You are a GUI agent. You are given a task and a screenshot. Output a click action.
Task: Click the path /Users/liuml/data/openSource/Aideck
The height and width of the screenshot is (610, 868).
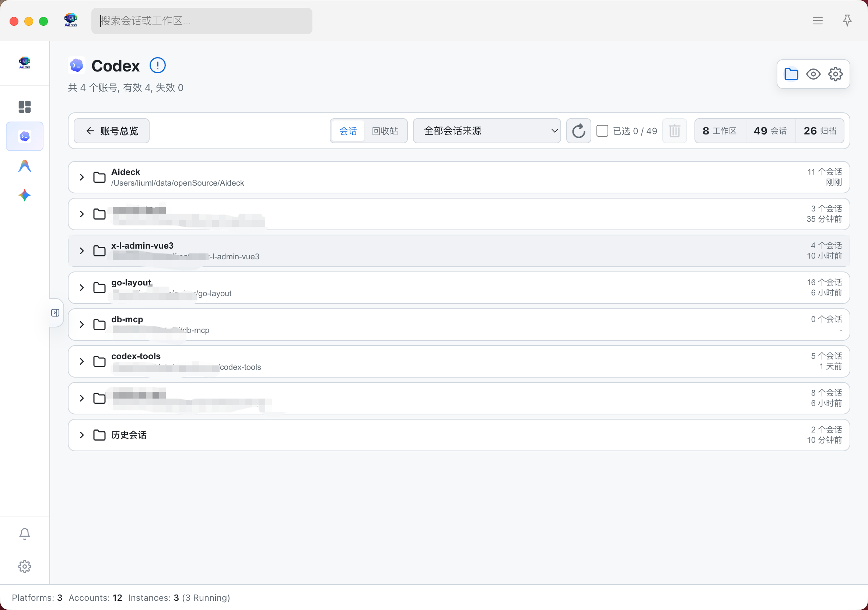pos(177,183)
